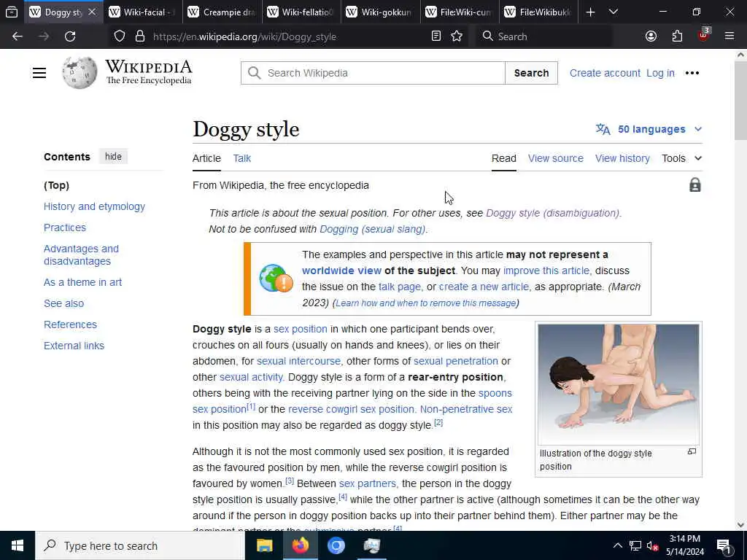Viewport: 747px width, 560px height.
Task: Click the Firefox taskbar icon
Action: 300,545
